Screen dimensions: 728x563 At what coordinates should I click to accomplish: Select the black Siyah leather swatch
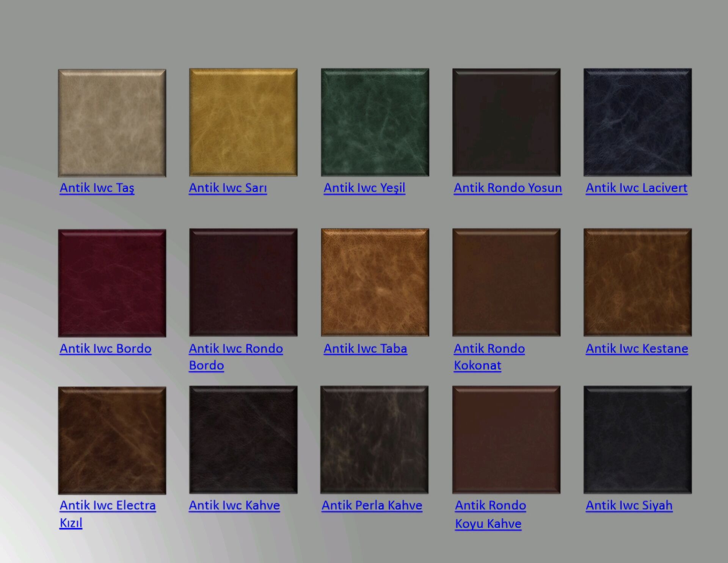637,439
